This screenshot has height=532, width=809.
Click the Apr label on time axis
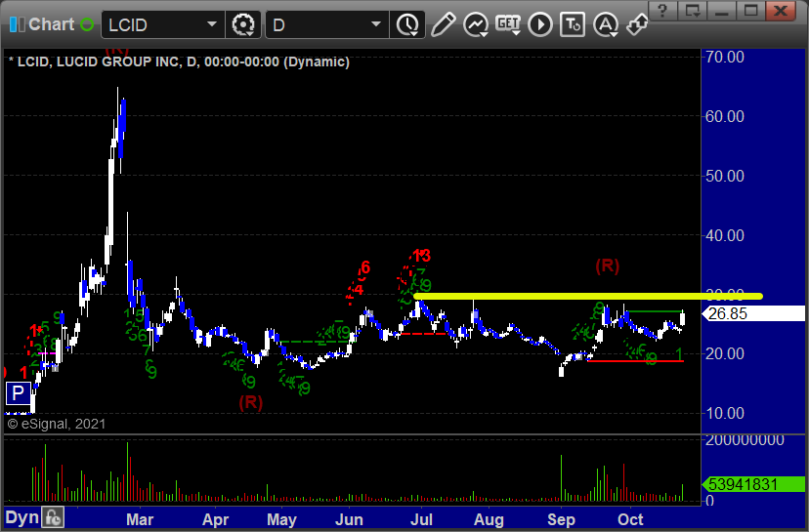coord(215,519)
